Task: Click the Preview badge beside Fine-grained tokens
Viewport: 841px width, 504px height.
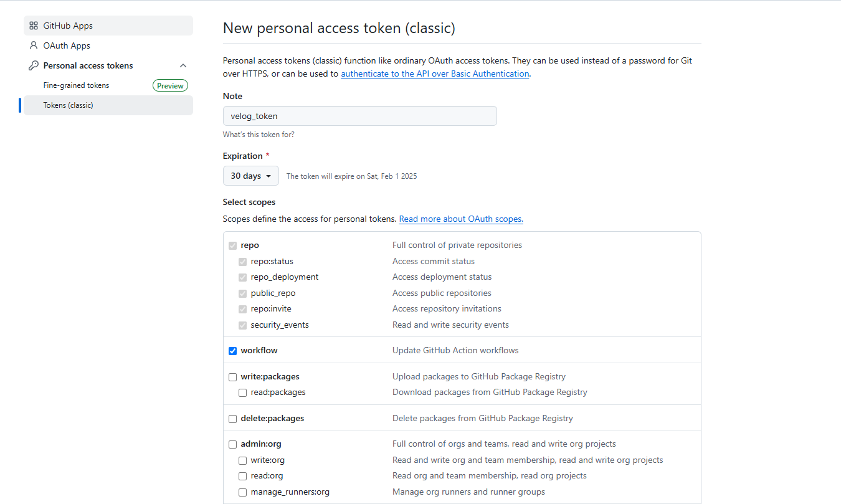Action: tap(170, 85)
